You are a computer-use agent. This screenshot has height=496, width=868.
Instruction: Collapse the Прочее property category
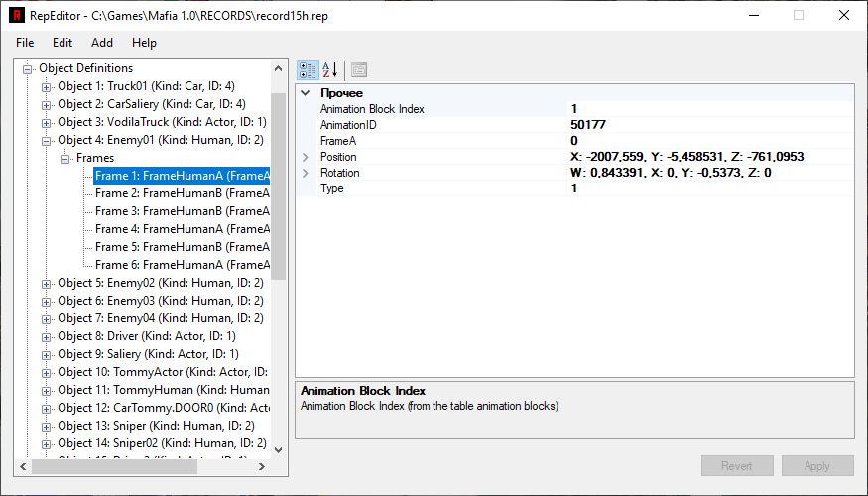click(x=306, y=93)
